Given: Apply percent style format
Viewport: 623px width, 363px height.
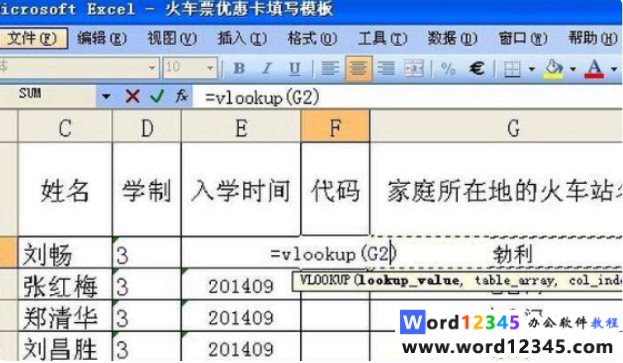Looking at the screenshot, I should pos(448,69).
